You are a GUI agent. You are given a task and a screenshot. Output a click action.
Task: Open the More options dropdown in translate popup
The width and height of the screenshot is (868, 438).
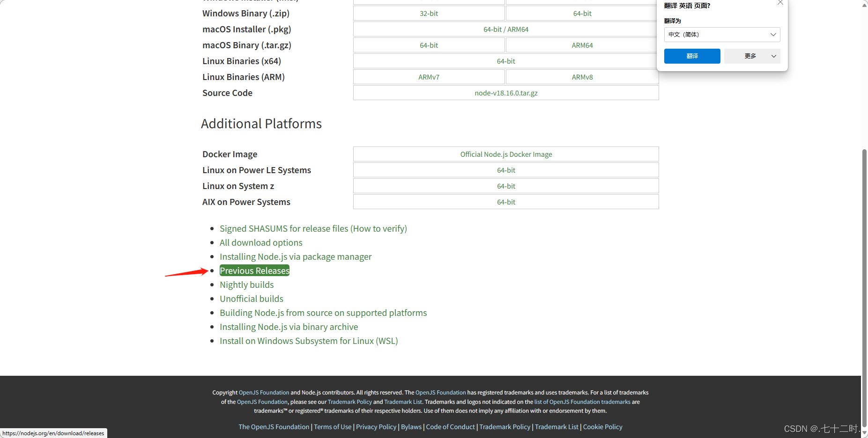coord(752,56)
